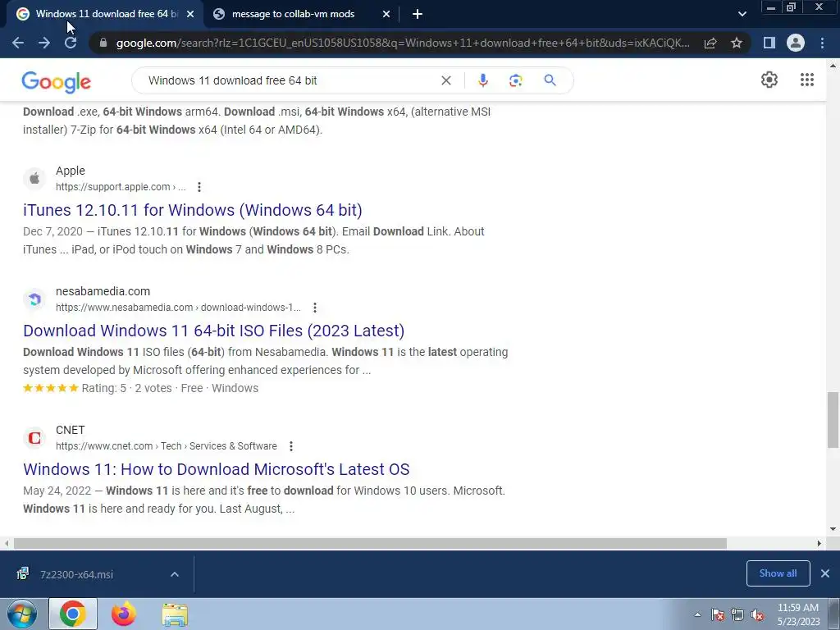Click the padlock site info icon

pos(103,43)
